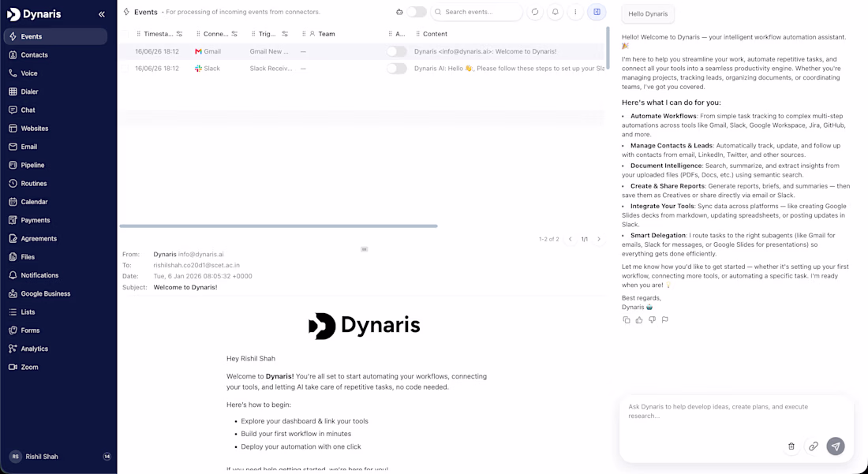This screenshot has width=868, height=474.
Task: Open Chat in the sidebar
Action: (x=55, y=110)
